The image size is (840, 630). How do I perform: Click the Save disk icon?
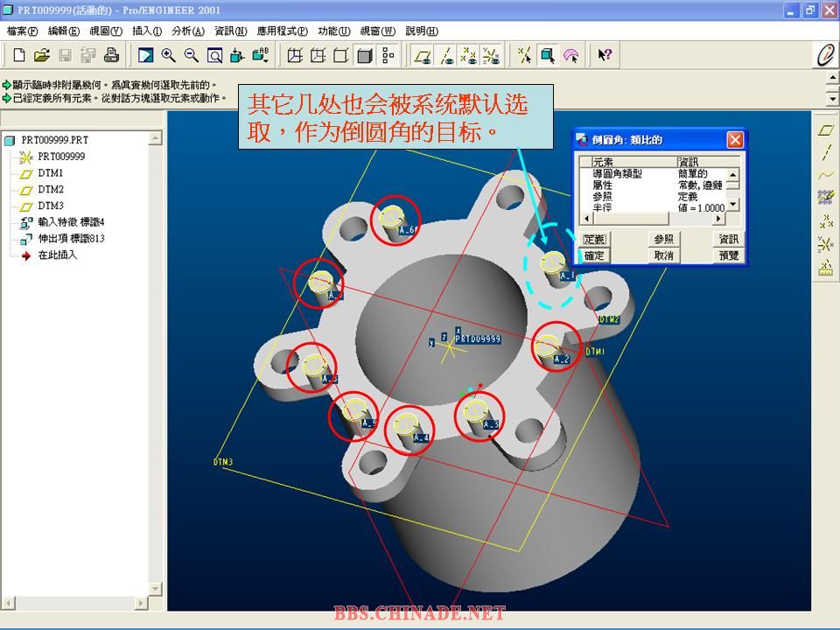[65, 55]
